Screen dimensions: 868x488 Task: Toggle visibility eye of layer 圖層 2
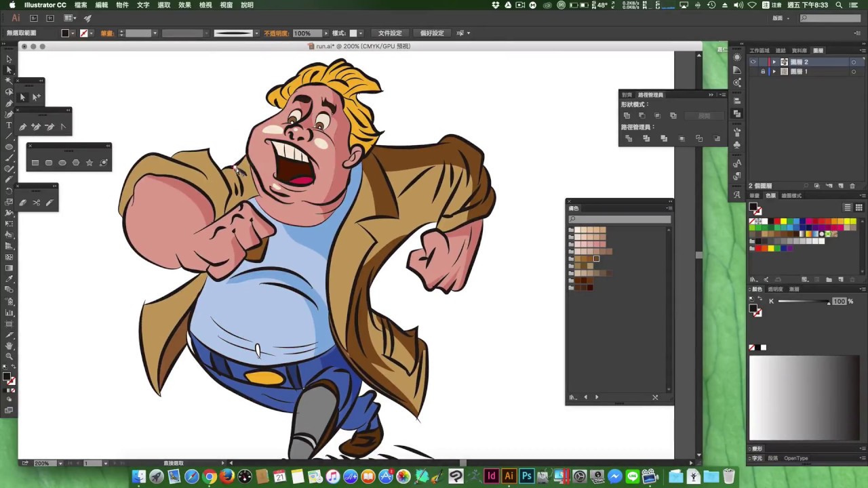click(x=753, y=62)
